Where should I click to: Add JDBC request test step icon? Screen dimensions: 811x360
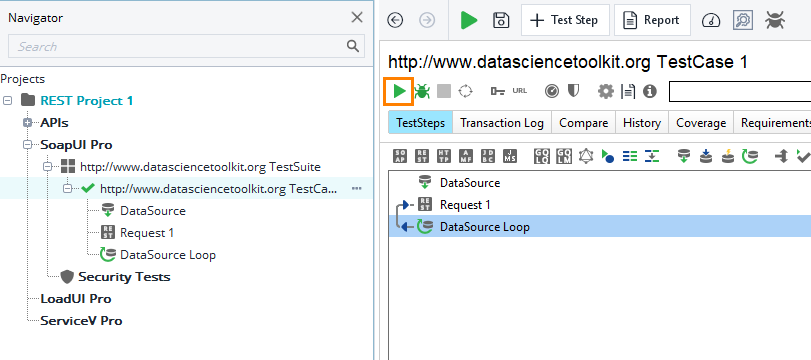click(x=488, y=156)
